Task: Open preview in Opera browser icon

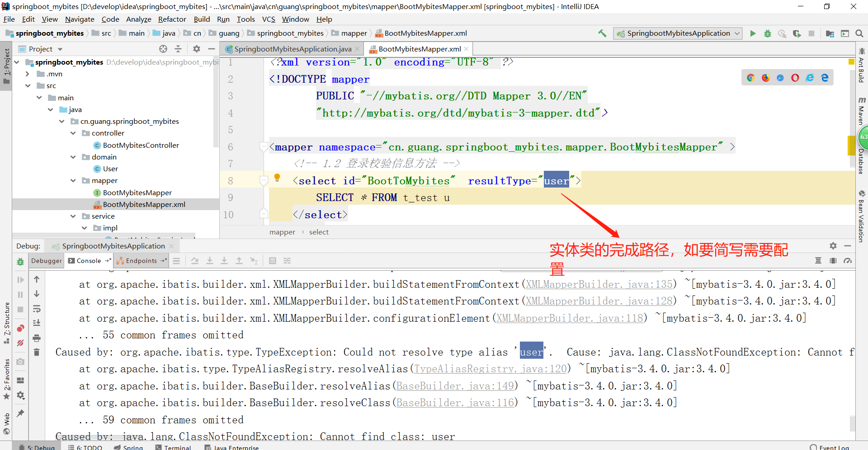Action: pos(795,78)
